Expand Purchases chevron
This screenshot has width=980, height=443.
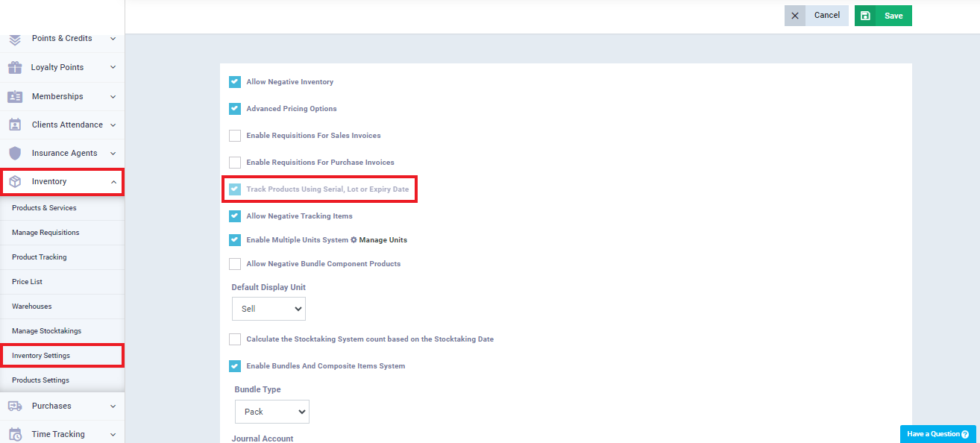(113, 406)
